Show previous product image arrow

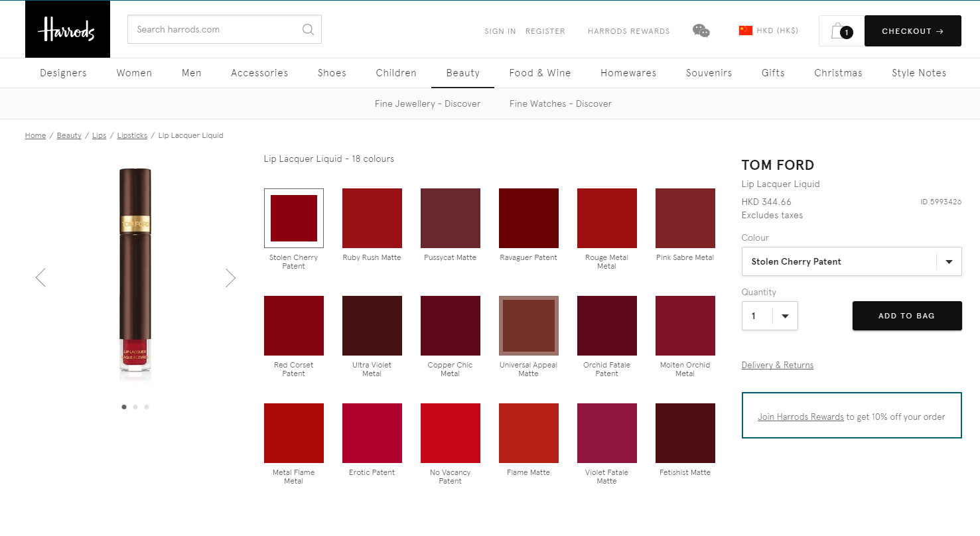tap(40, 277)
